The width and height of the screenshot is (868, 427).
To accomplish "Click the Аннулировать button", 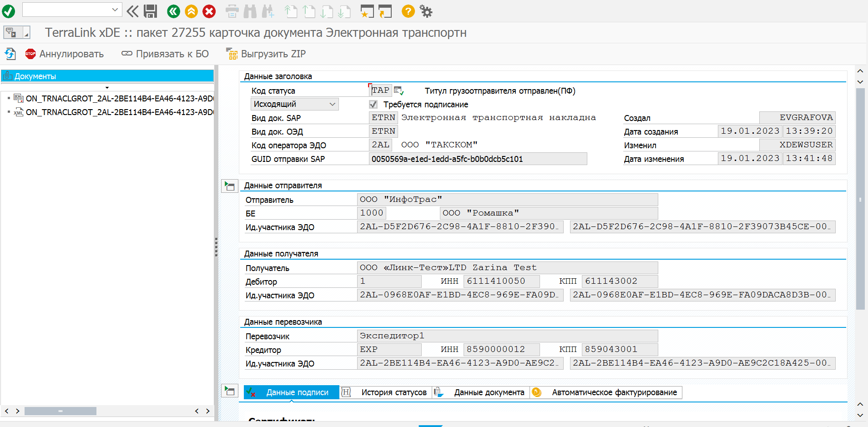I will (65, 54).
